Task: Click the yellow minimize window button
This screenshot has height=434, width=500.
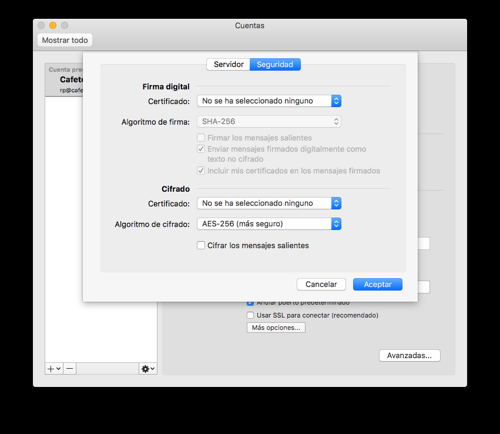Action: 53,25
